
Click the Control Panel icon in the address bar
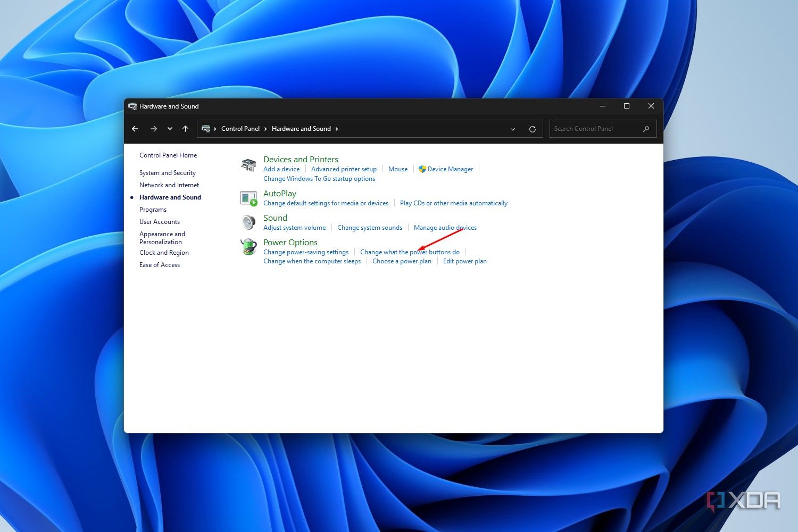(206, 128)
